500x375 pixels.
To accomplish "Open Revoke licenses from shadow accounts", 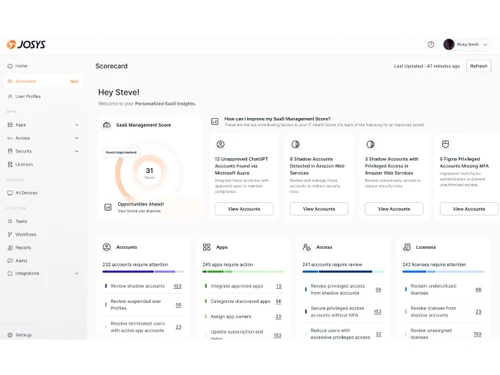I will click(x=443, y=312).
